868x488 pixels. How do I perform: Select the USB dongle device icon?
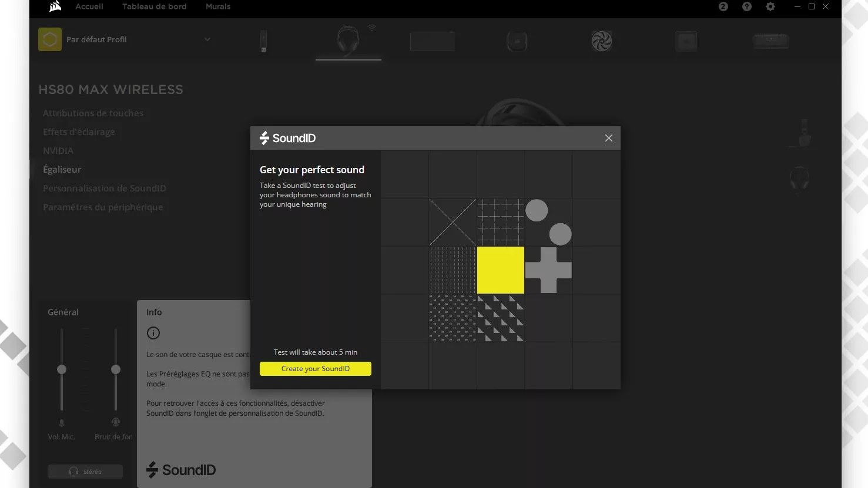(263, 41)
